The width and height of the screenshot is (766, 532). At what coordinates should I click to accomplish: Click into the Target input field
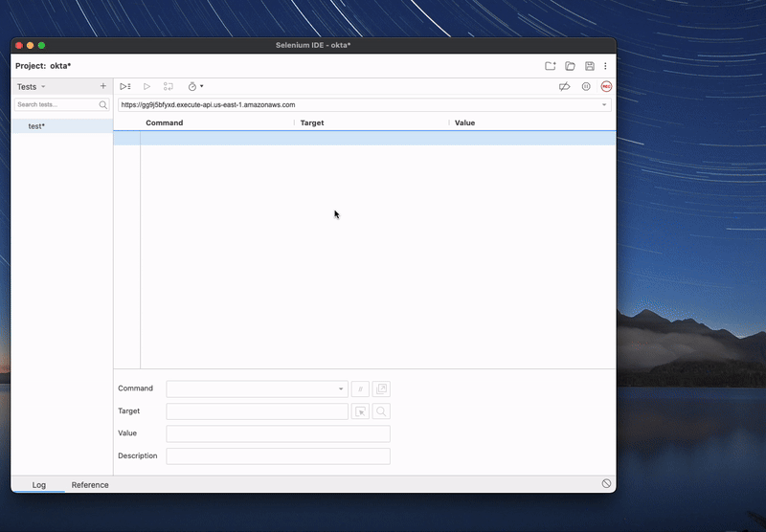(257, 411)
